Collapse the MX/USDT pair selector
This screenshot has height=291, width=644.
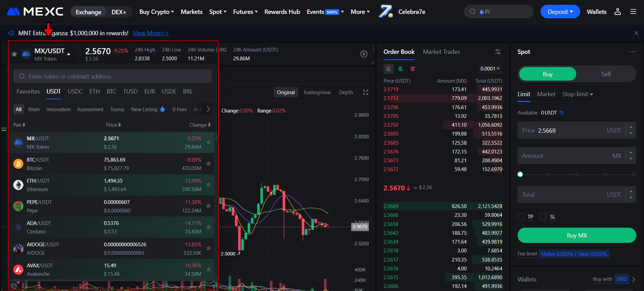pyautogui.click(x=69, y=54)
